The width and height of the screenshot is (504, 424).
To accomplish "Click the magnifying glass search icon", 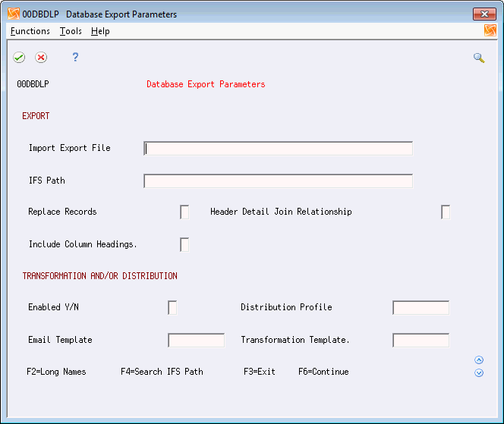I will 479,58.
